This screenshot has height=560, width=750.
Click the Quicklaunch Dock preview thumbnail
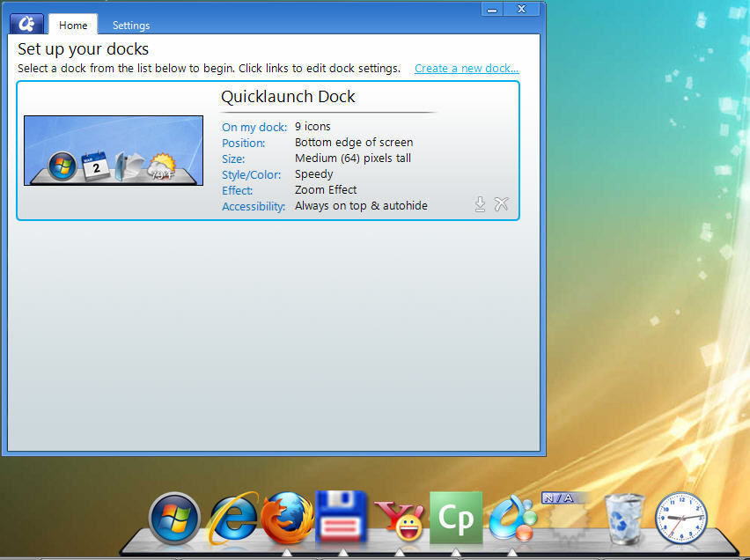(x=113, y=151)
